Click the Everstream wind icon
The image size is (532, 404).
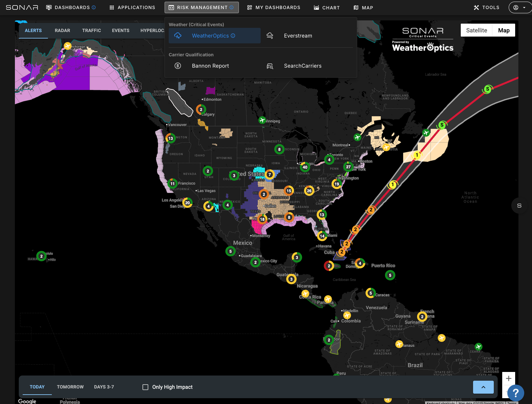[x=270, y=36]
